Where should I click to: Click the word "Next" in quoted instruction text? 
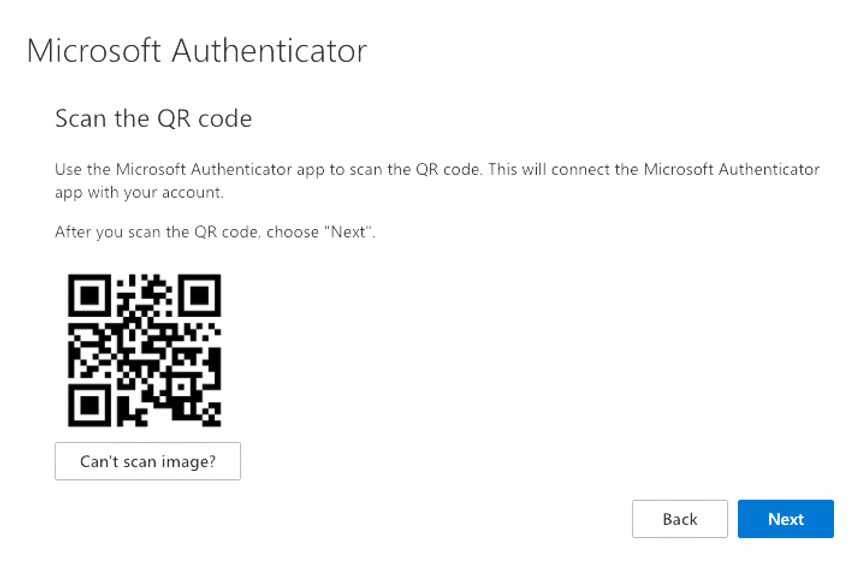[348, 232]
